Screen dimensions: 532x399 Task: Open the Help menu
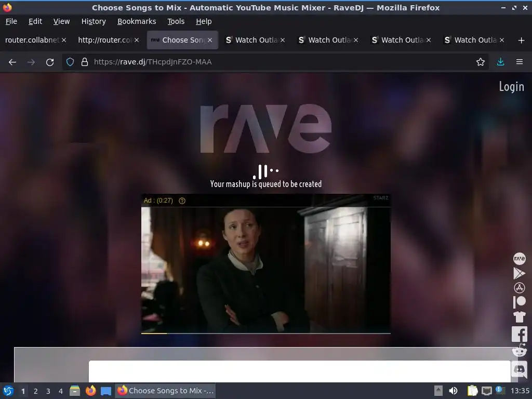tap(204, 21)
